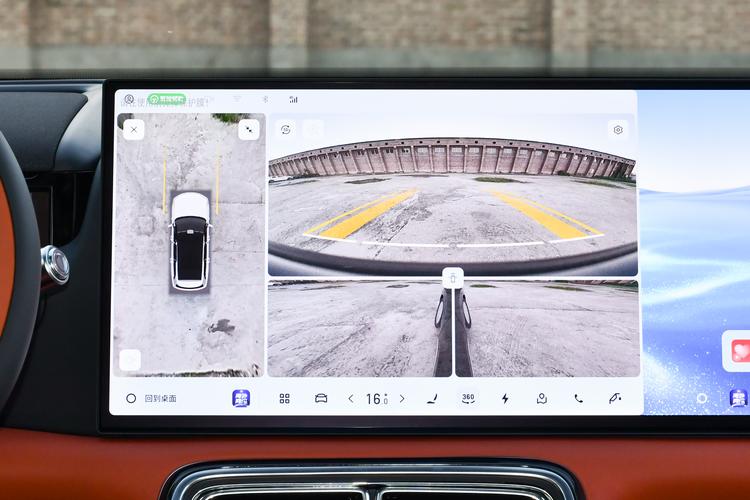Open the app grid launcher icon
The width and height of the screenshot is (750, 500).
(x=285, y=398)
